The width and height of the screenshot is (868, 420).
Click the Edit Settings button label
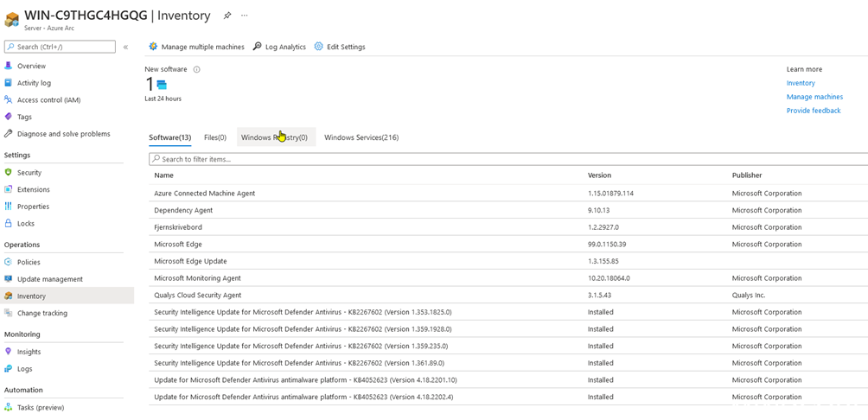coord(346,47)
